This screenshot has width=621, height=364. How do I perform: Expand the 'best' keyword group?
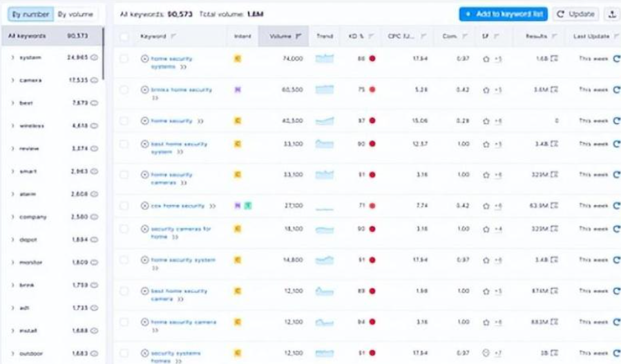12,103
